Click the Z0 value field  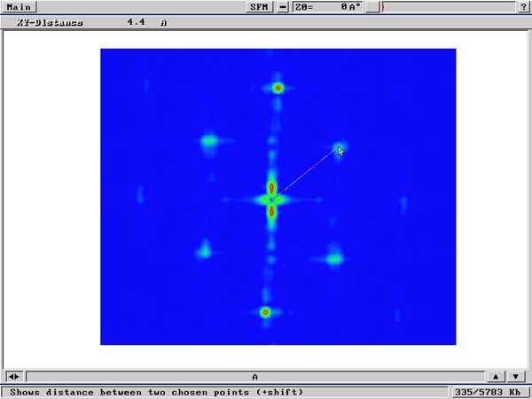click(x=328, y=6)
